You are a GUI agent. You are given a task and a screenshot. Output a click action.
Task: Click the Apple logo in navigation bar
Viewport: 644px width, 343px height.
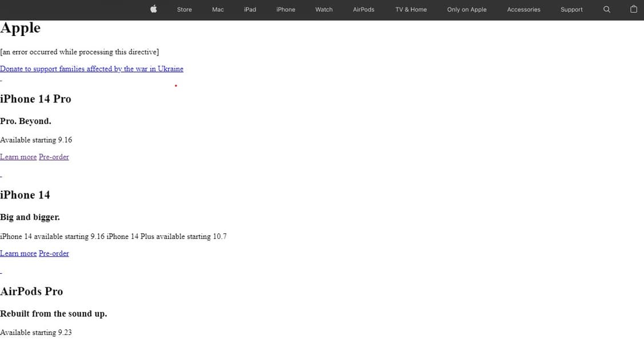click(x=154, y=9)
